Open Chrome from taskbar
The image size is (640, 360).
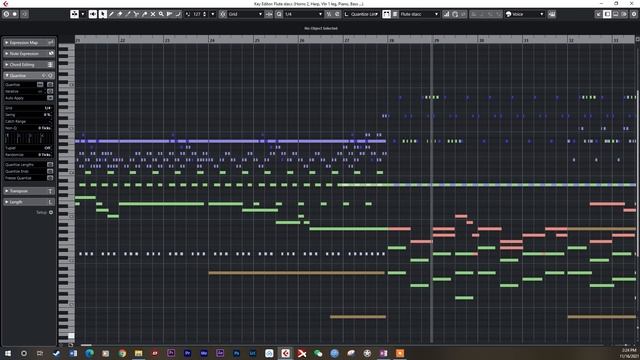pyautogui.click(x=122, y=353)
